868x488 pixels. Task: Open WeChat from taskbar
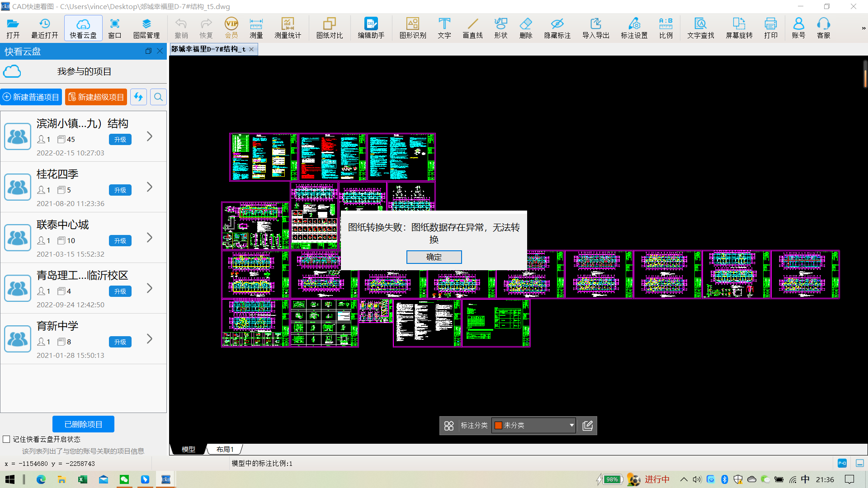pyautogui.click(x=124, y=479)
